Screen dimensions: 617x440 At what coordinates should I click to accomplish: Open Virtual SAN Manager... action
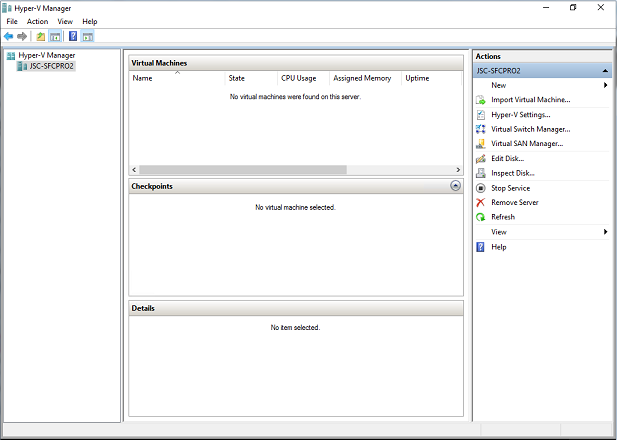527,144
